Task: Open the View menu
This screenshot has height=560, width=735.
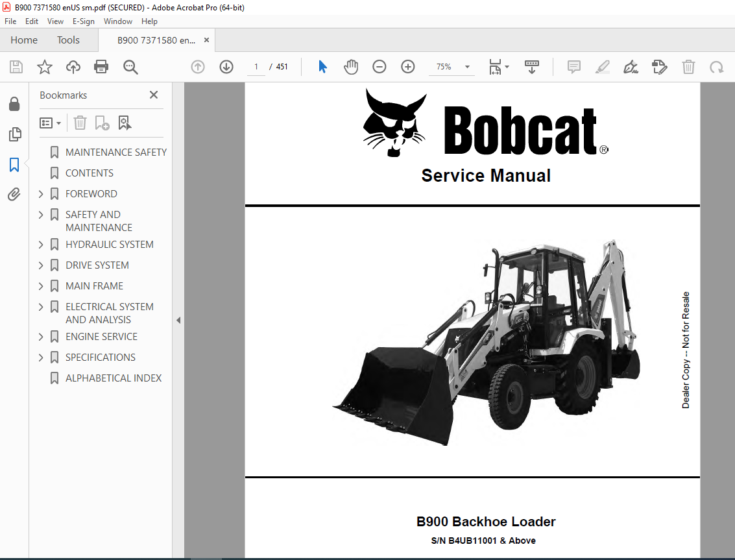Action: 55,21
